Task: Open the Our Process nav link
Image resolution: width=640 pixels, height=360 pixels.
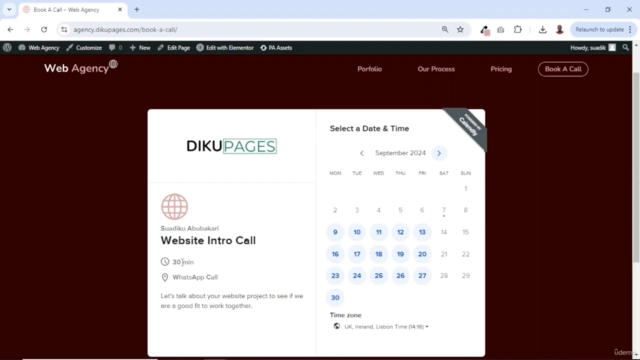Action: [x=436, y=69]
